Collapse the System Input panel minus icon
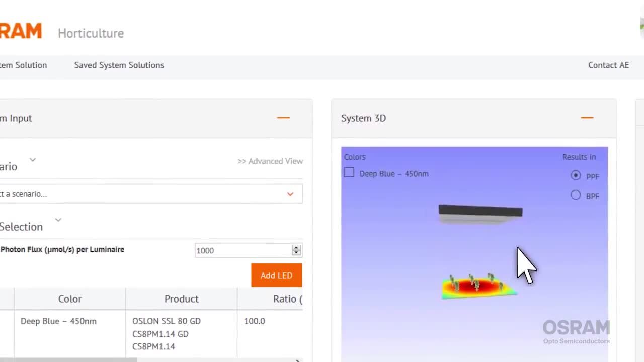This screenshot has width=644, height=362. click(283, 118)
